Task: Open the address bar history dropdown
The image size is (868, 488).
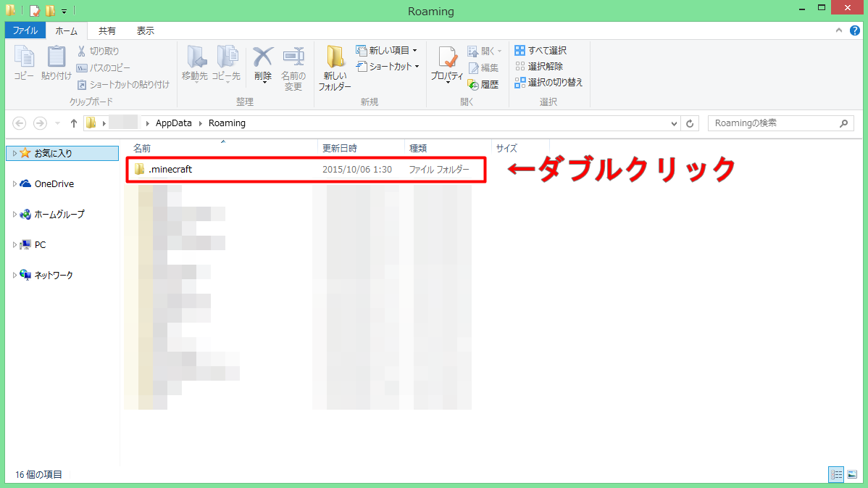Action: click(x=674, y=123)
